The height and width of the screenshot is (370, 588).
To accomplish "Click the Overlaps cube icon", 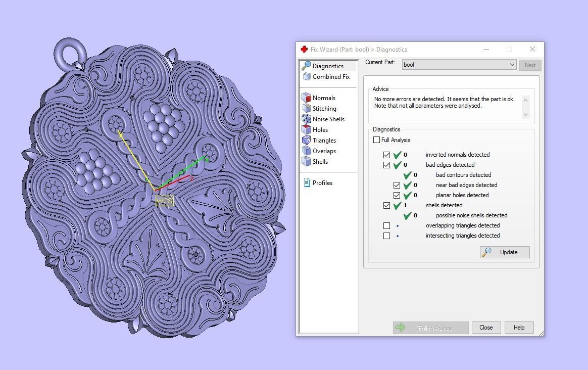I will point(306,151).
